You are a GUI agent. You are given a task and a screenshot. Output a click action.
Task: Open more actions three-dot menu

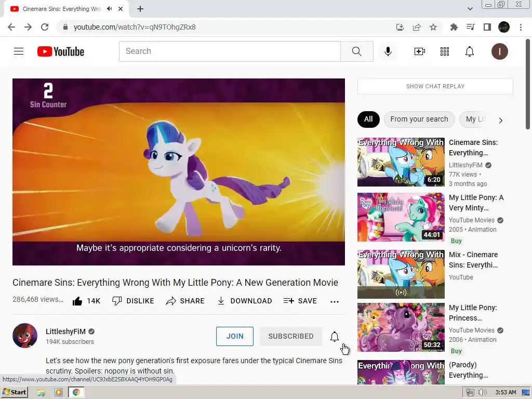tap(335, 302)
